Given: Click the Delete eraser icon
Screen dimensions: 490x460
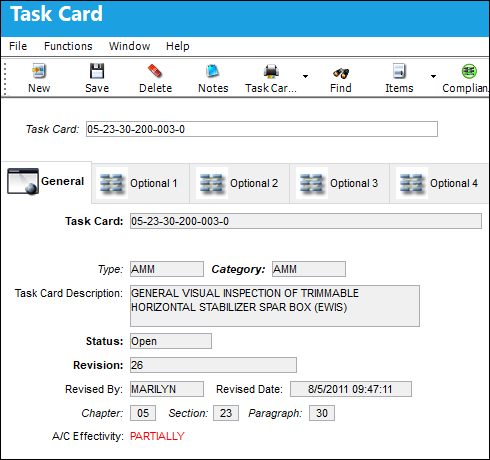Looking at the screenshot, I should tap(155, 71).
